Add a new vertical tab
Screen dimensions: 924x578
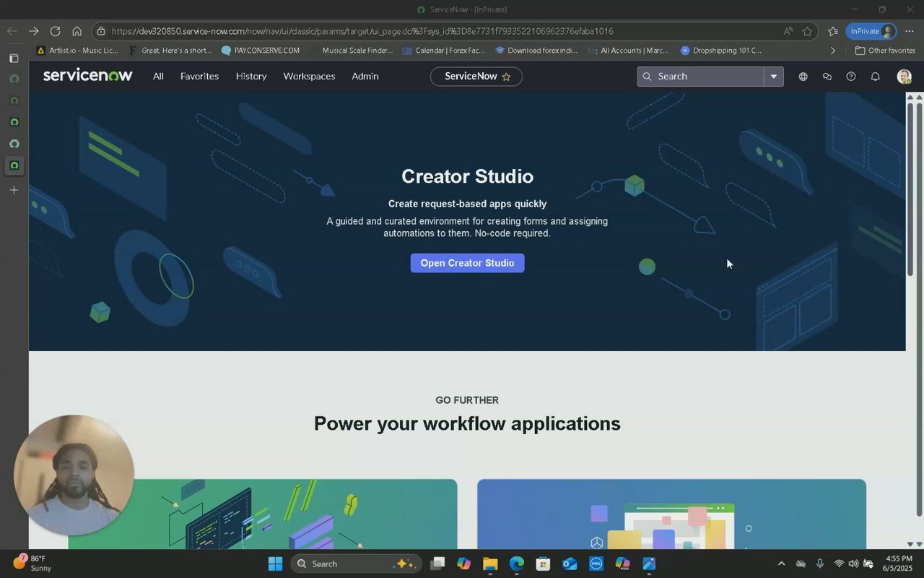14,190
